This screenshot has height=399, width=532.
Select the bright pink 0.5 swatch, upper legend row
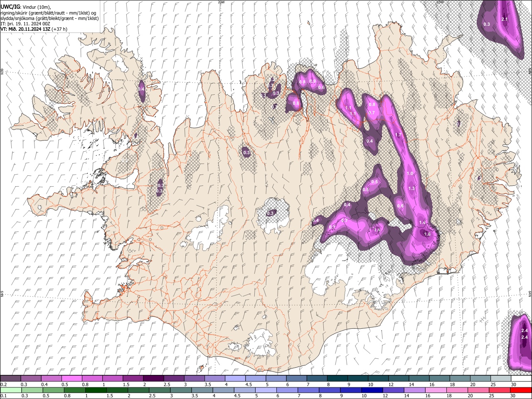coord(71,379)
